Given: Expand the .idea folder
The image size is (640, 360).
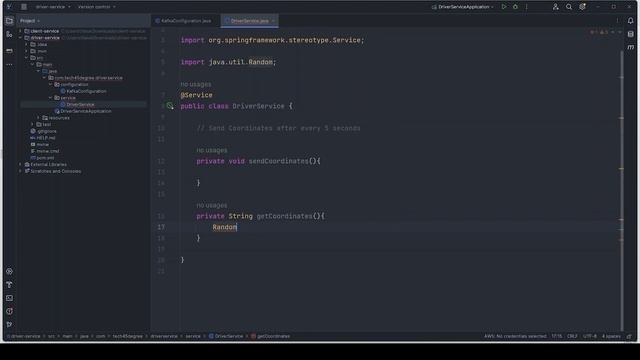Looking at the screenshot, I should pos(27,44).
